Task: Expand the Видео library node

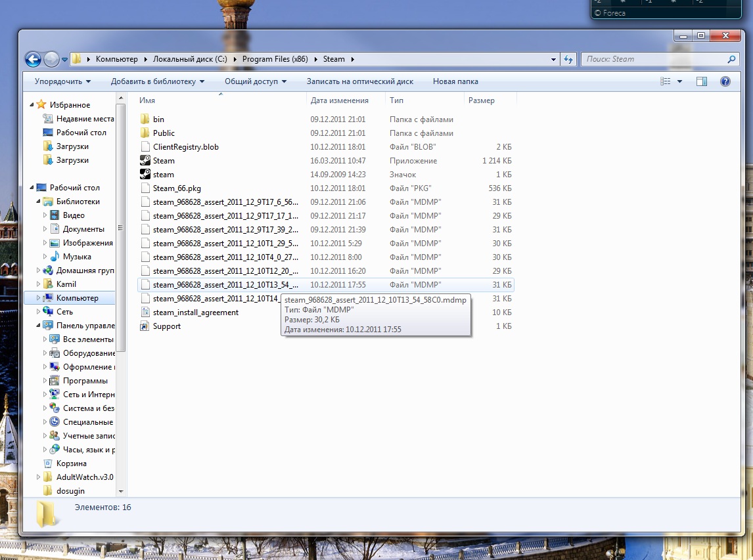Action: pyautogui.click(x=45, y=215)
